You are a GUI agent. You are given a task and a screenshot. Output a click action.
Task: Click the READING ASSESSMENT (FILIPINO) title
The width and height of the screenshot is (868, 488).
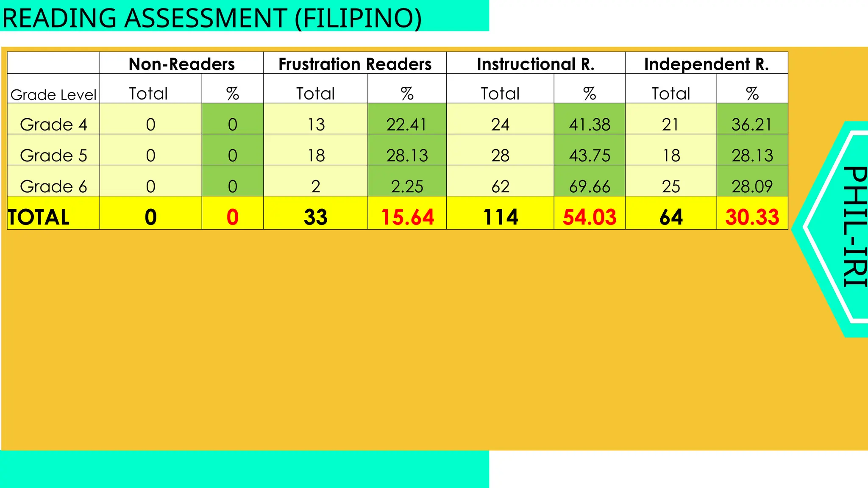click(x=212, y=18)
